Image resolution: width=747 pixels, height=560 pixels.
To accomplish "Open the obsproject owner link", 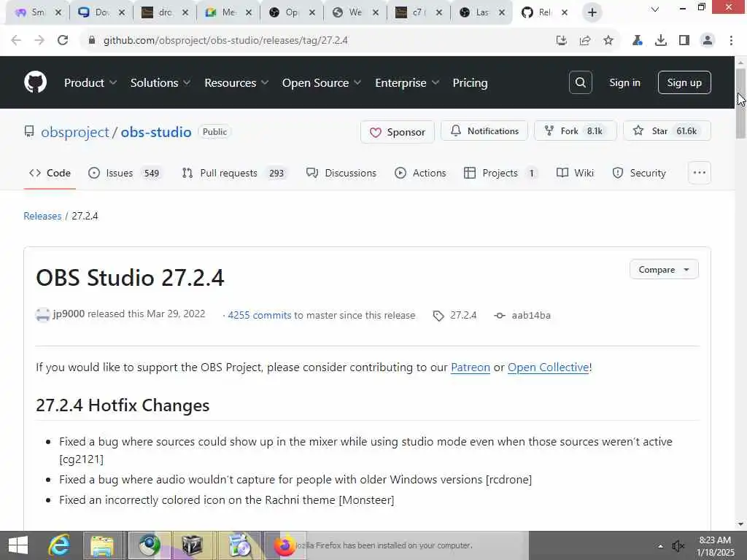I will (x=75, y=132).
